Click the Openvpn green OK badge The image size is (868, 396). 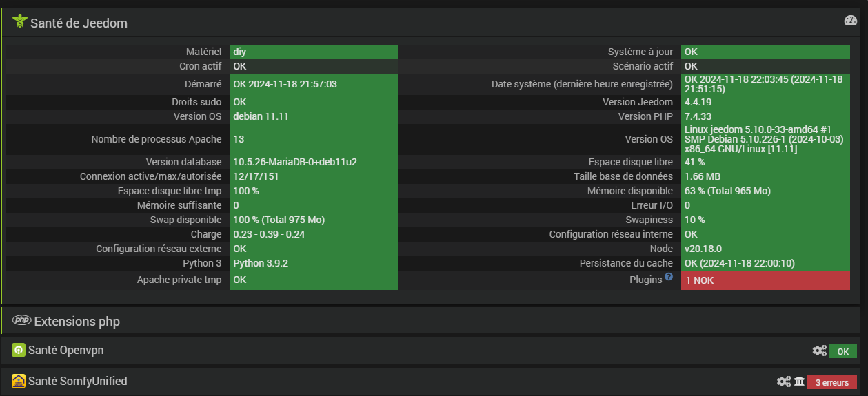pos(842,352)
